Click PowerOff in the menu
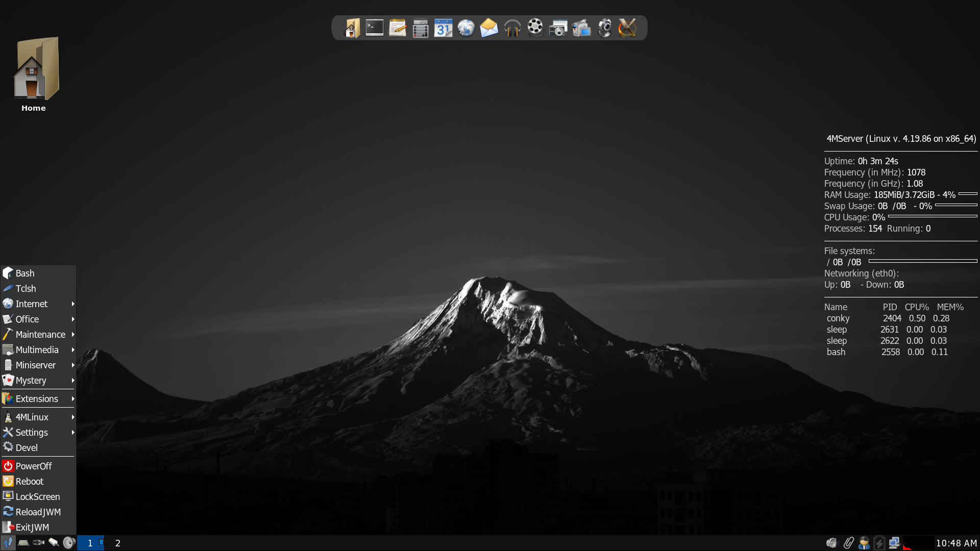This screenshot has width=980, height=551. click(x=38, y=466)
